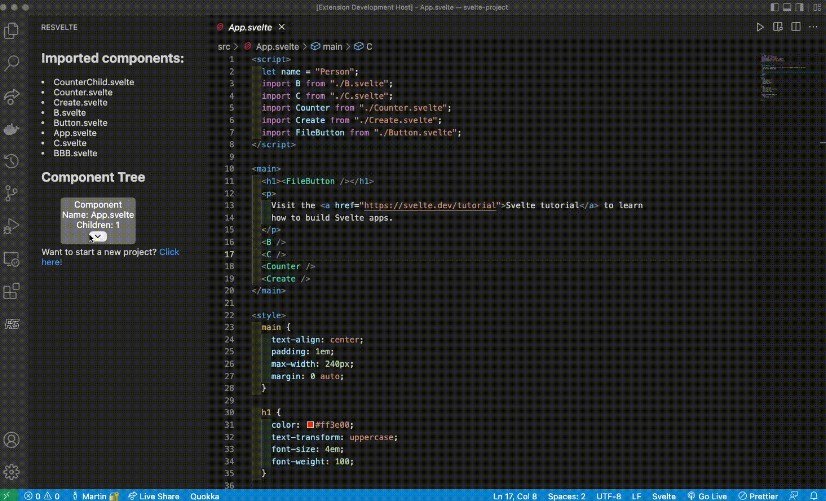
Task: Click 'Create.svelte' in imported components list
Action: tap(80, 103)
